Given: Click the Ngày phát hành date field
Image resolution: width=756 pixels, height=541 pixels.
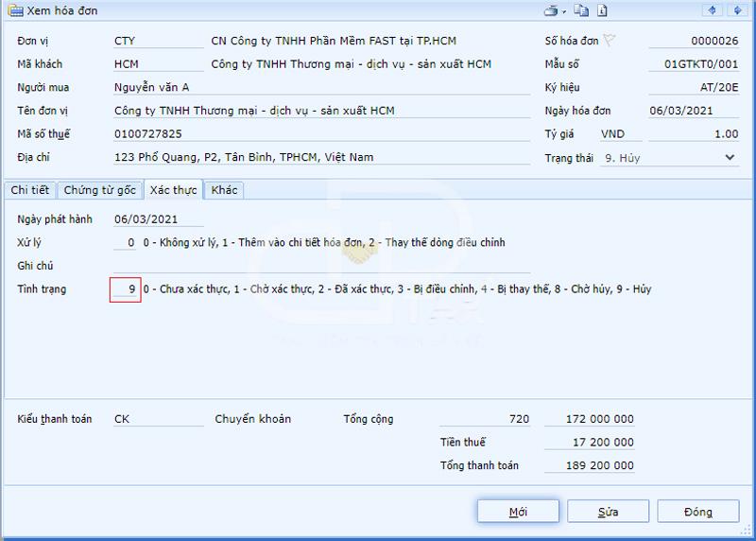Looking at the screenshot, I should click(159, 219).
